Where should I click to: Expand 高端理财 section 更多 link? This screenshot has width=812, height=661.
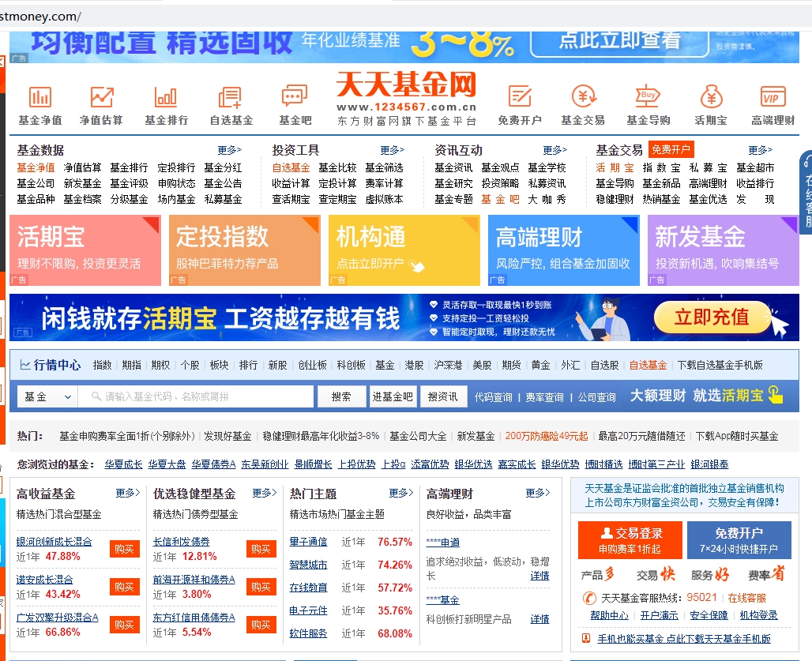tap(538, 493)
